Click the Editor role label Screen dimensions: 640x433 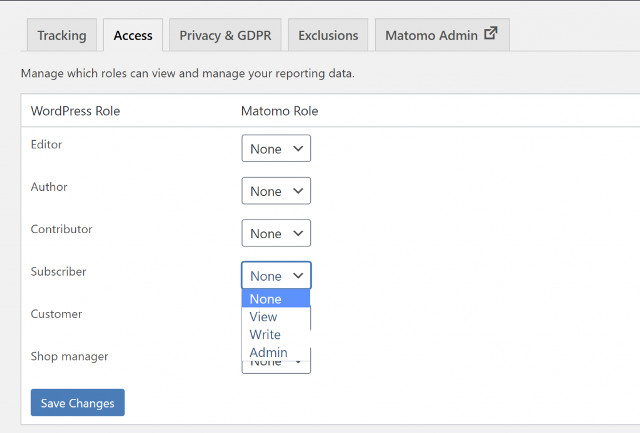[x=46, y=144]
